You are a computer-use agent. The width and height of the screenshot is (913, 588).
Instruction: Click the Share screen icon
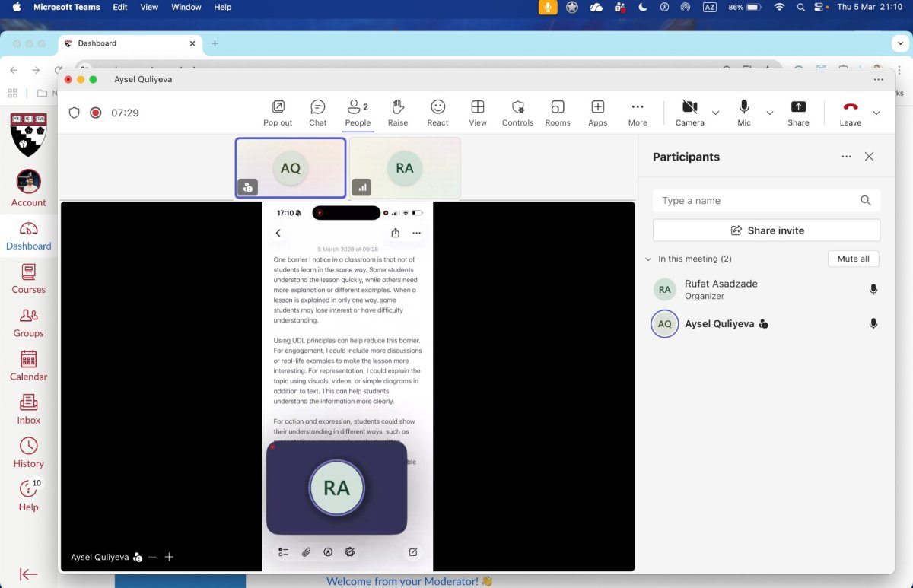pyautogui.click(x=798, y=113)
